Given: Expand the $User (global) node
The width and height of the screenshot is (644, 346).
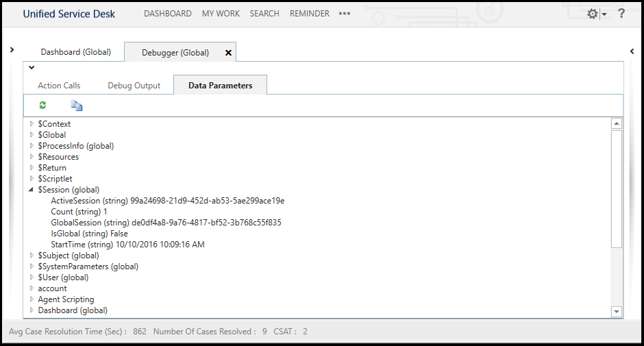Looking at the screenshot, I should tap(32, 277).
